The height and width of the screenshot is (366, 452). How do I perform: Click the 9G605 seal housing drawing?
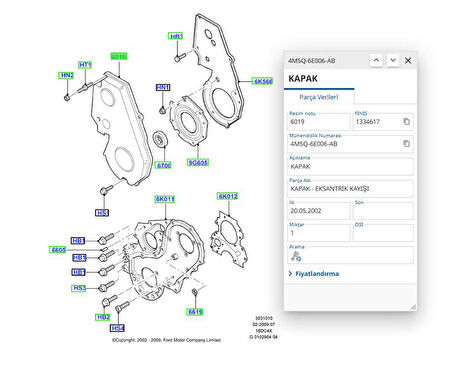[x=188, y=121]
